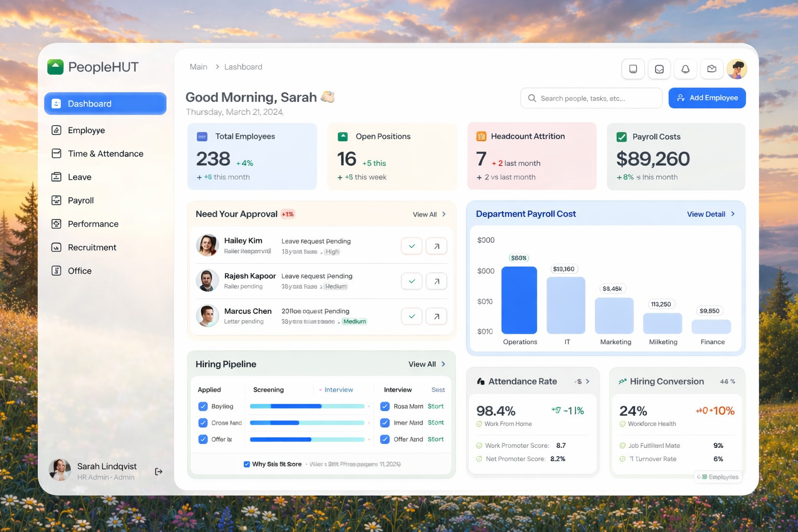
Task: Click the Boytieg screening progress bar
Action: click(307, 406)
